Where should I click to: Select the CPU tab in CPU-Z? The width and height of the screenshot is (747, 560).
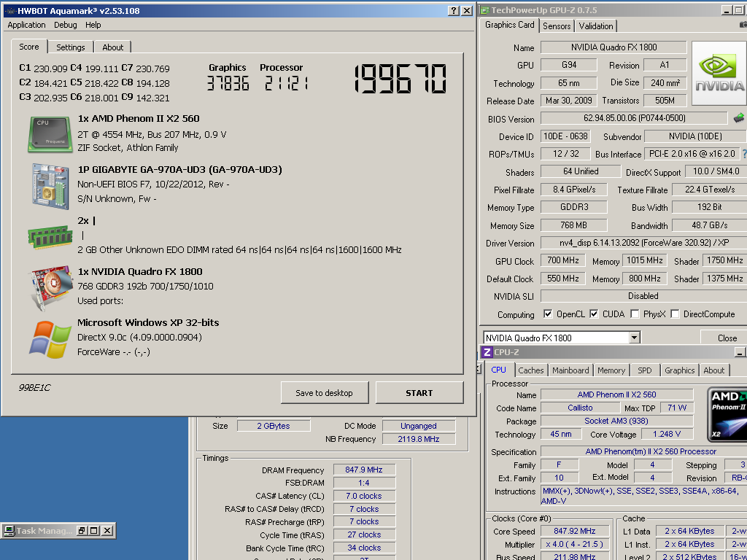499,370
